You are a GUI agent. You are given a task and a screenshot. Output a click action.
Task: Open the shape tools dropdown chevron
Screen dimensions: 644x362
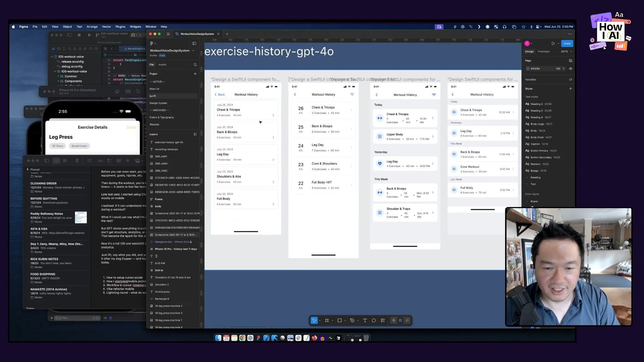pos(345,321)
